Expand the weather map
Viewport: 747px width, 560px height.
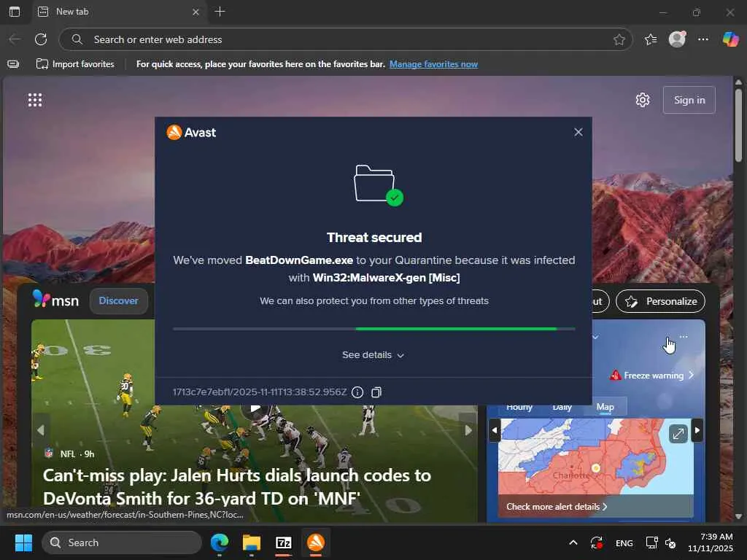[x=678, y=433]
